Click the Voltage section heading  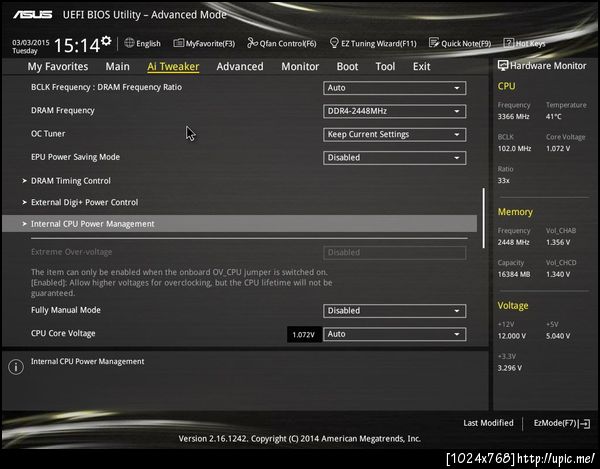tap(513, 306)
